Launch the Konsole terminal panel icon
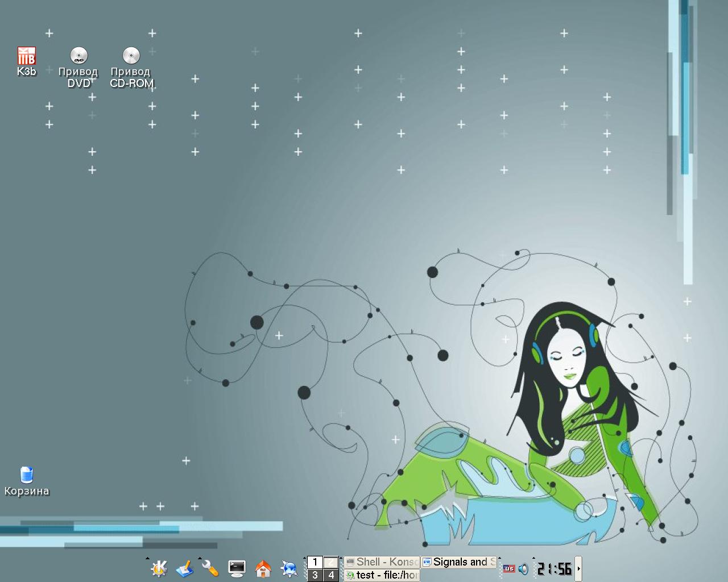Screen dimensions: 728x582 point(237,568)
